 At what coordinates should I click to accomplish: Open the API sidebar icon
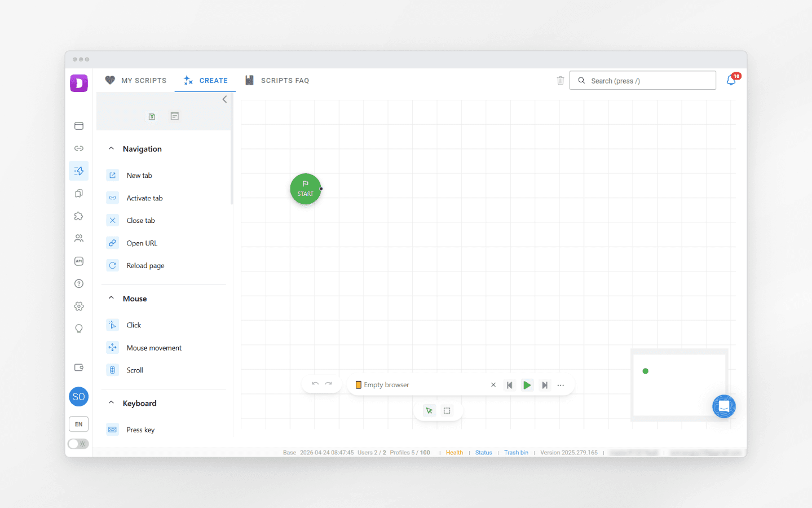pyautogui.click(x=79, y=261)
